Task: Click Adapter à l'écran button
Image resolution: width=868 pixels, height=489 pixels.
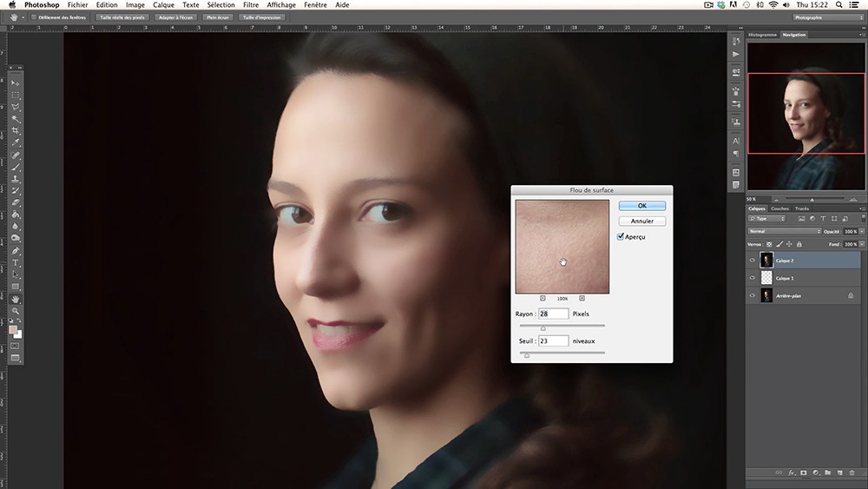Action: (x=175, y=17)
